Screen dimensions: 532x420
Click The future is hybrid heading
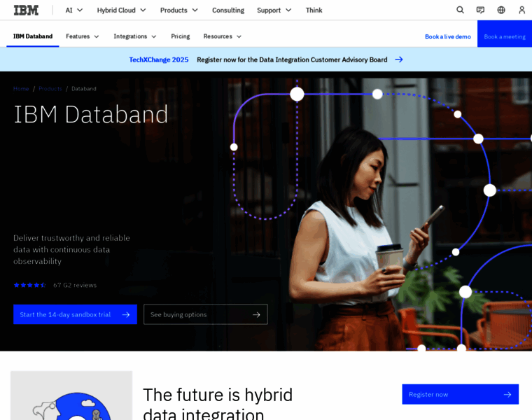[218, 405]
